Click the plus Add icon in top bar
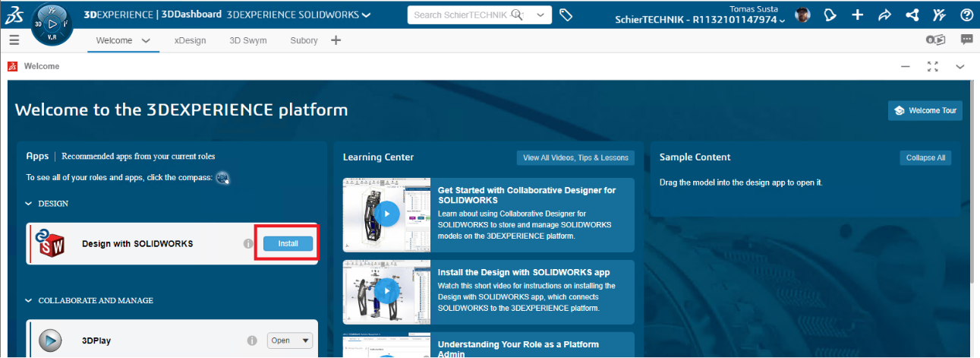Viewport: 980px width, 358px height. pos(857,14)
